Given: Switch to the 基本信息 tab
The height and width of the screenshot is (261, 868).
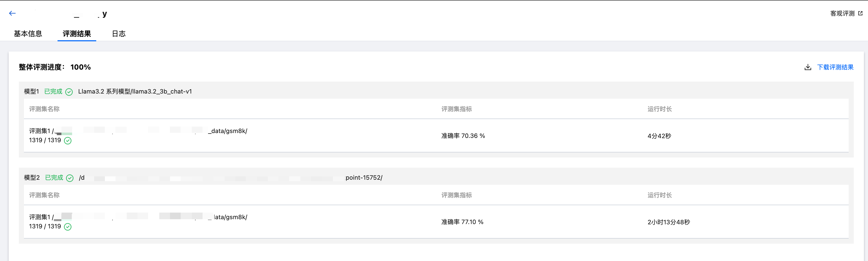Looking at the screenshot, I should point(28,34).
